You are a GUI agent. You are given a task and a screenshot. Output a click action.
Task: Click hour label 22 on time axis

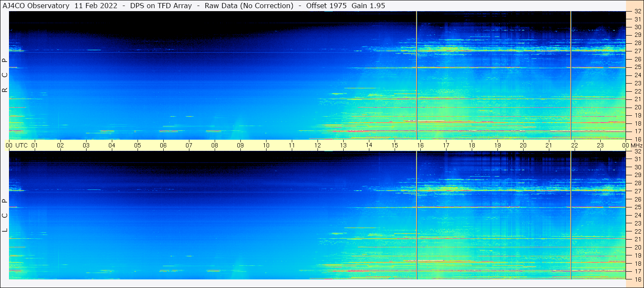(x=575, y=145)
